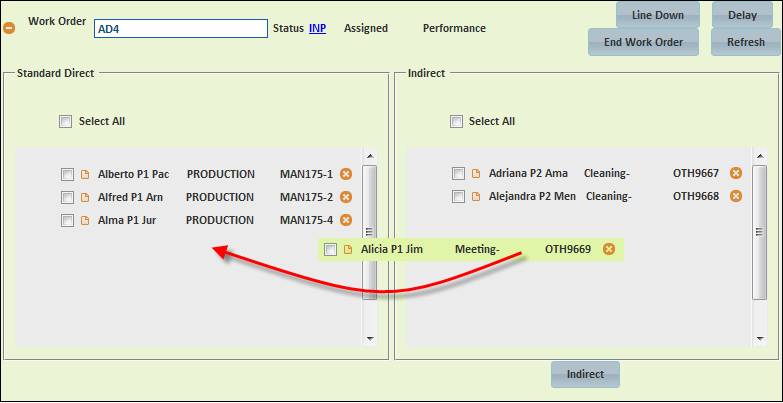Click Indirect list vertical scrollbar thumb
The image size is (783, 403).
760,232
